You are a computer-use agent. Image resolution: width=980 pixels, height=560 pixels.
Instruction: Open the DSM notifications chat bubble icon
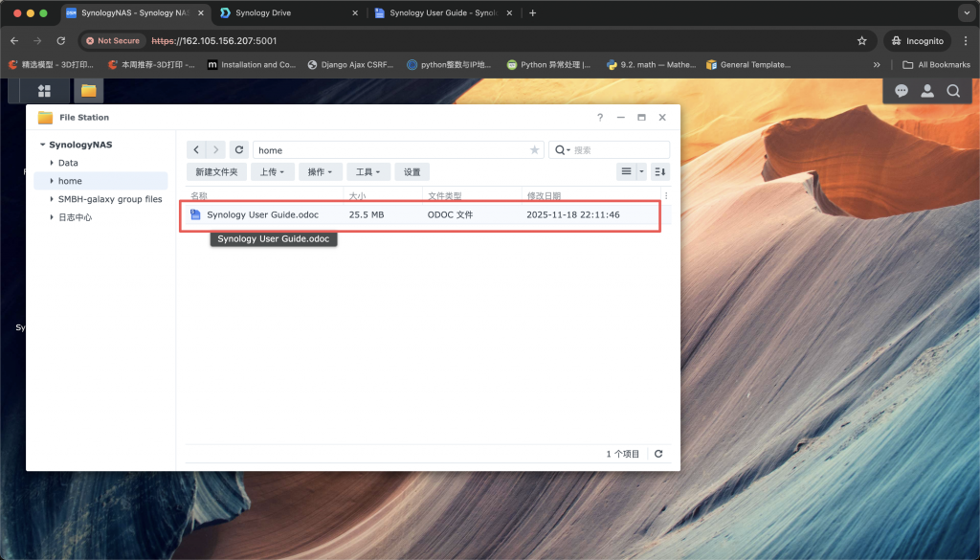(901, 91)
